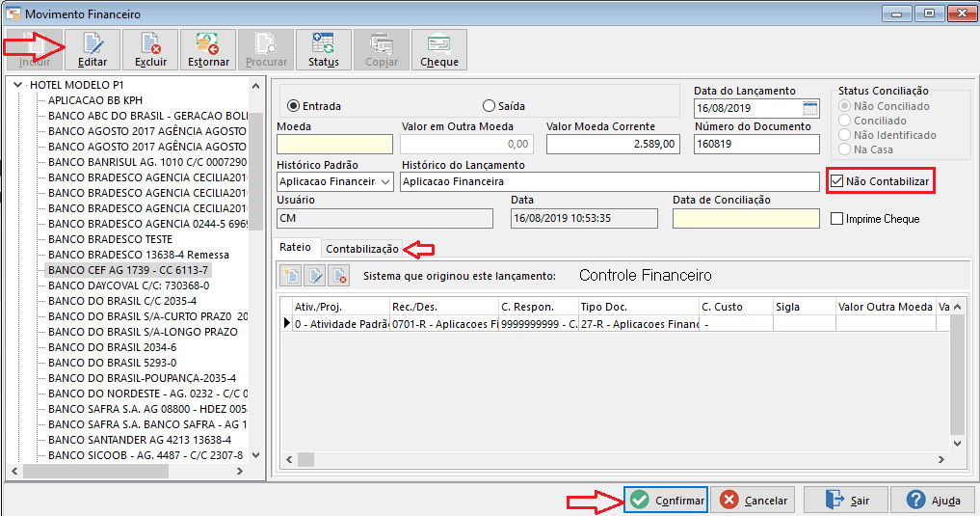This screenshot has width=980, height=516.
Task: Select BANCO BRADESCO 13638-4 Remessa
Action: pos(139,255)
